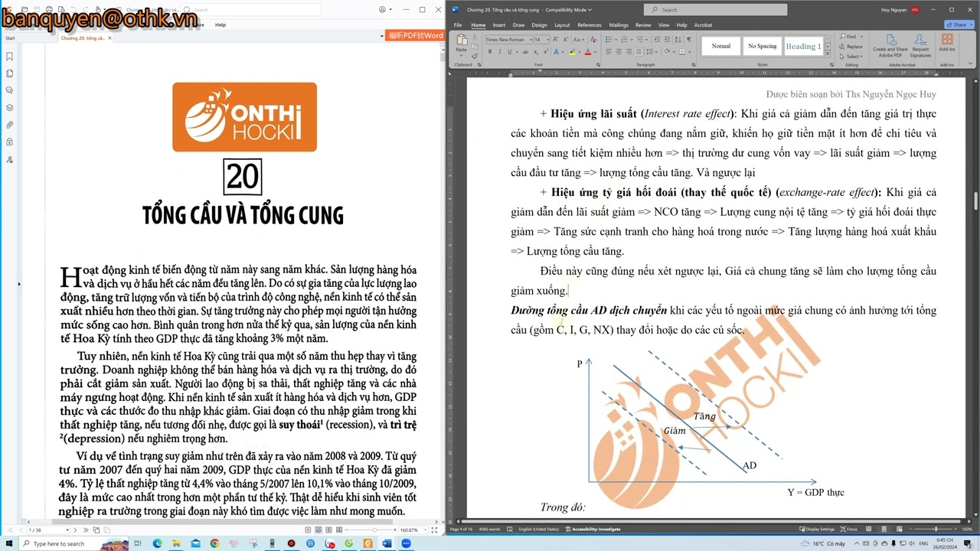
Task: Switch to the Layout tab in Word
Action: coord(562,24)
